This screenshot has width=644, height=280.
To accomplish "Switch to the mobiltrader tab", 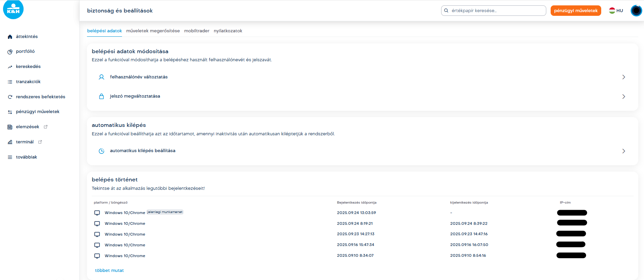I will (196, 31).
